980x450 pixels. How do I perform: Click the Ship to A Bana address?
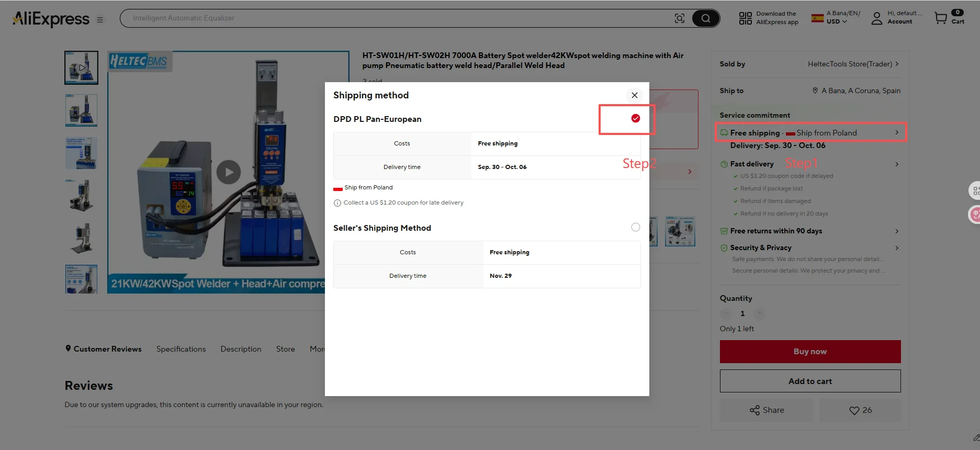click(x=861, y=91)
